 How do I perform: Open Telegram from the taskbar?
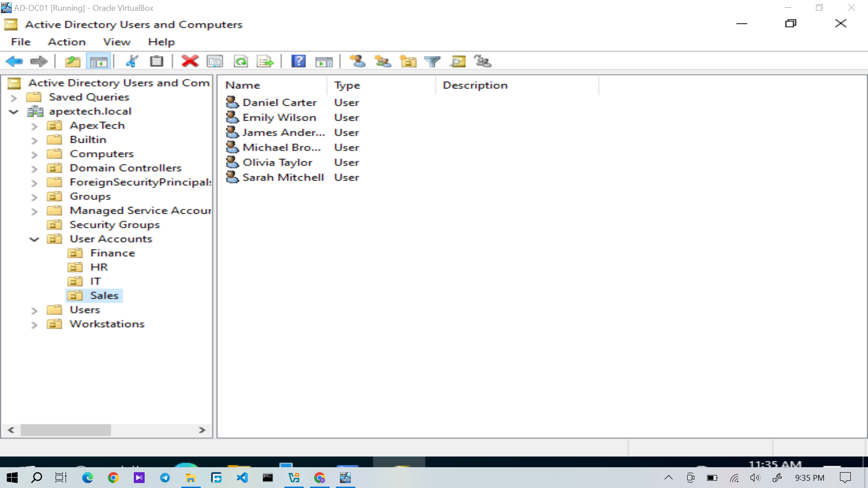(x=165, y=478)
